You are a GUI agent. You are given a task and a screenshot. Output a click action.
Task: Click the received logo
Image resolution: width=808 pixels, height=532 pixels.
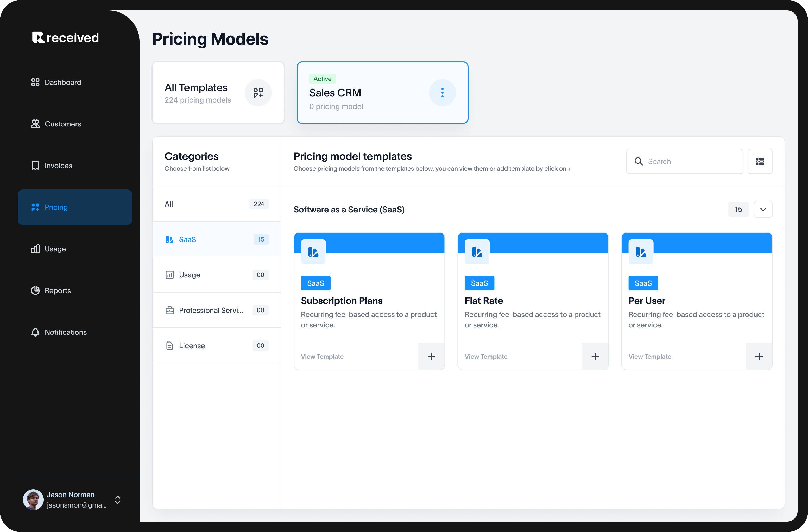[x=66, y=38]
